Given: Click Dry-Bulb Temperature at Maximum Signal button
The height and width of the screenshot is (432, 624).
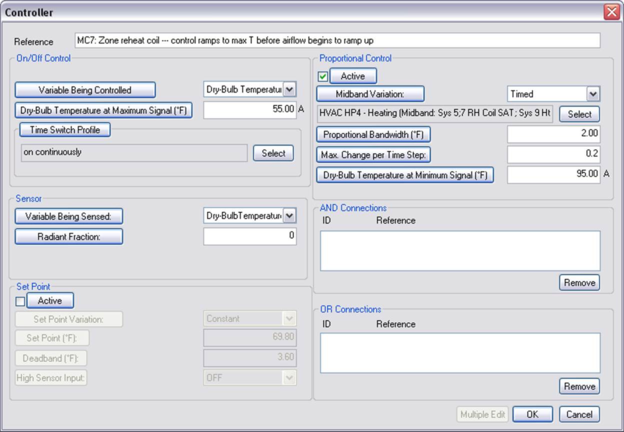Looking at the screenshot, I should [x=103, y=110].
